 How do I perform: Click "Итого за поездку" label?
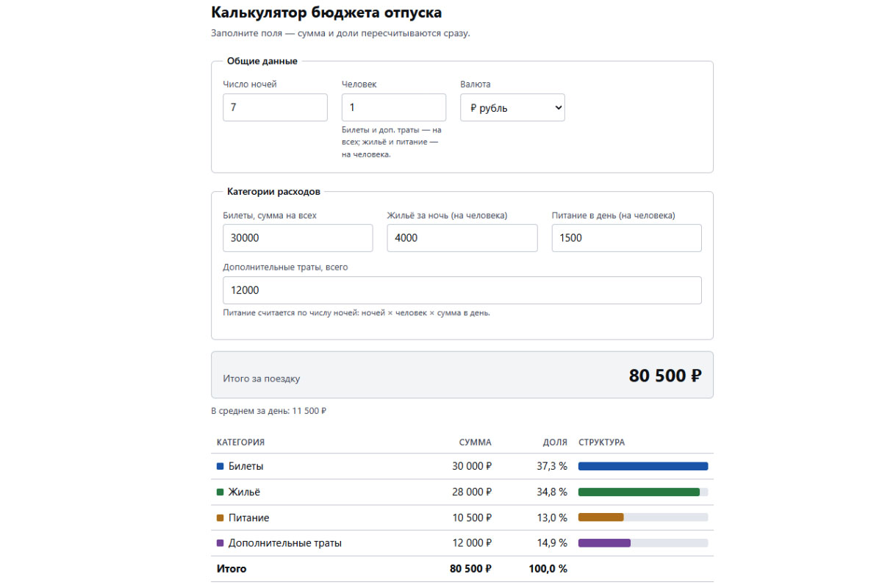262,379
